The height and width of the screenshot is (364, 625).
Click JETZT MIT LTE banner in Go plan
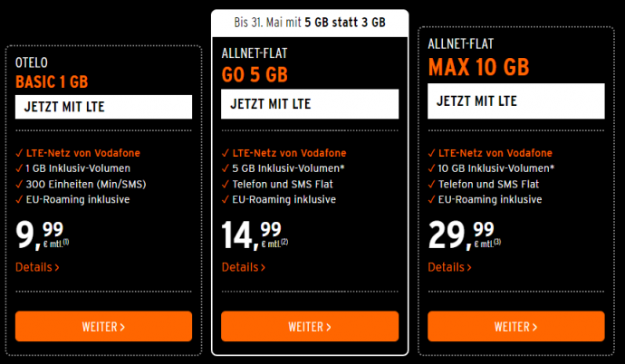[x=310, y=104]
